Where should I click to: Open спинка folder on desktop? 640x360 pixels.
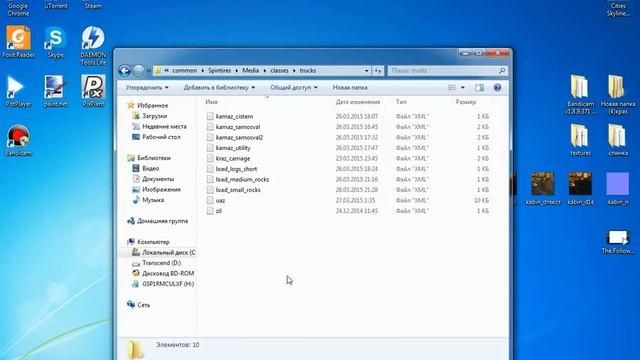(618, 140)
